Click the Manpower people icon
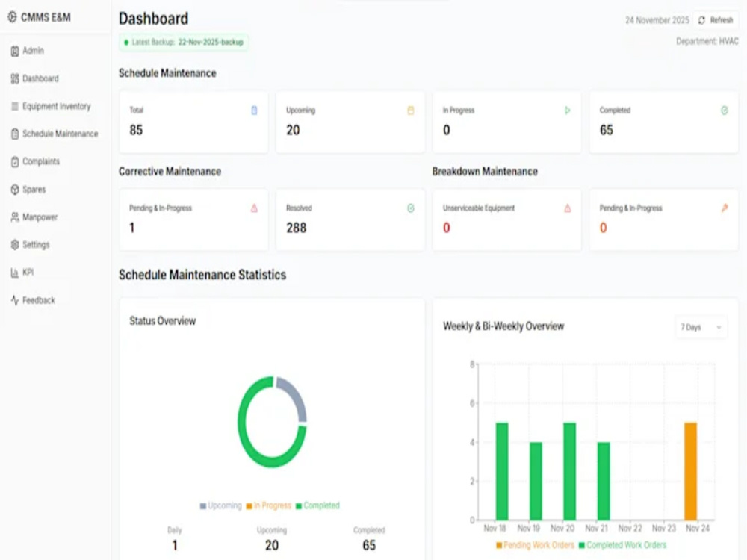 (x=15, y=217)
